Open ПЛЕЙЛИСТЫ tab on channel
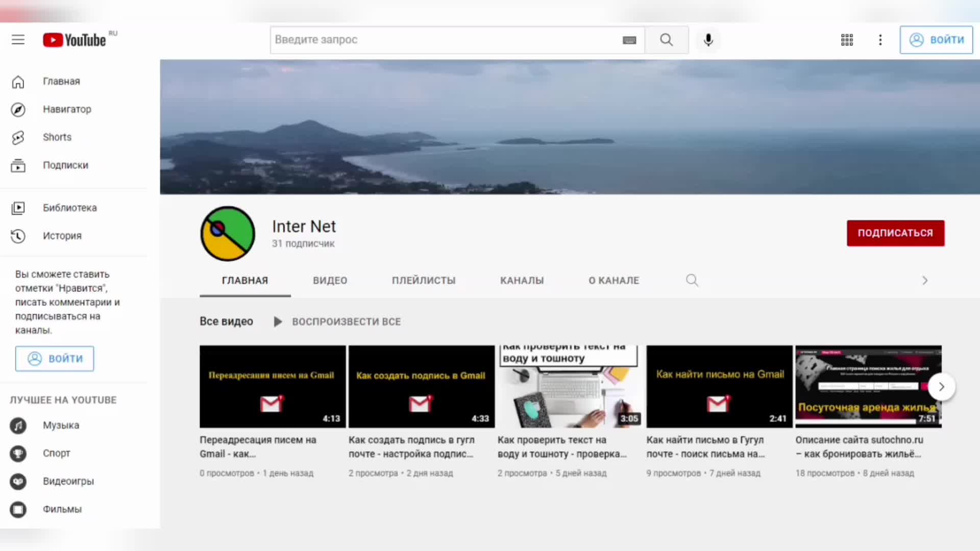 [x=423, y=281]
